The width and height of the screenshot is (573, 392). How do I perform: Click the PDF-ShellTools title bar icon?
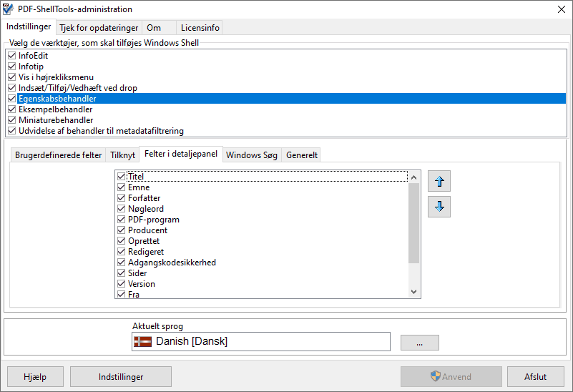pyautogui.click(x=8, y=9)
